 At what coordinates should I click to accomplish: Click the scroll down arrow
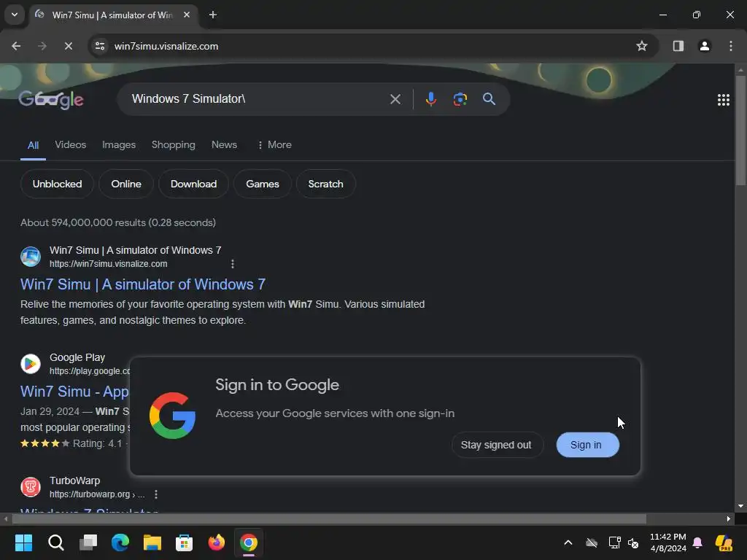click(x=740, y=506)
